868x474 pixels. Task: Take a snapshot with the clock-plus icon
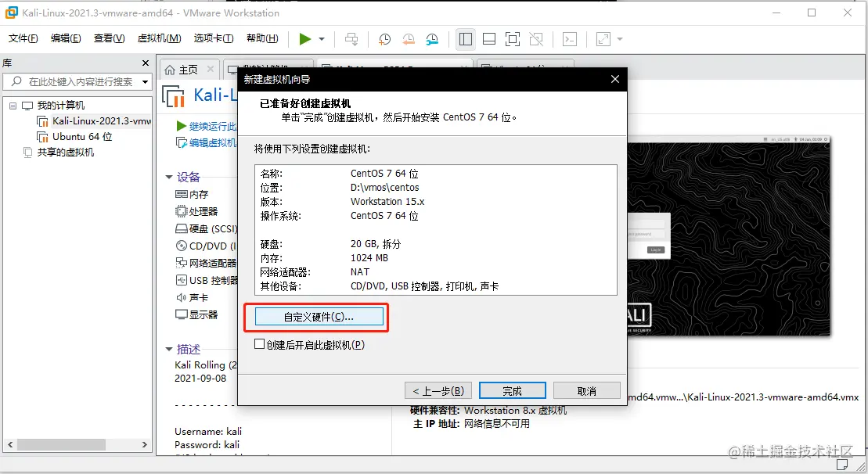click(384, 38)
